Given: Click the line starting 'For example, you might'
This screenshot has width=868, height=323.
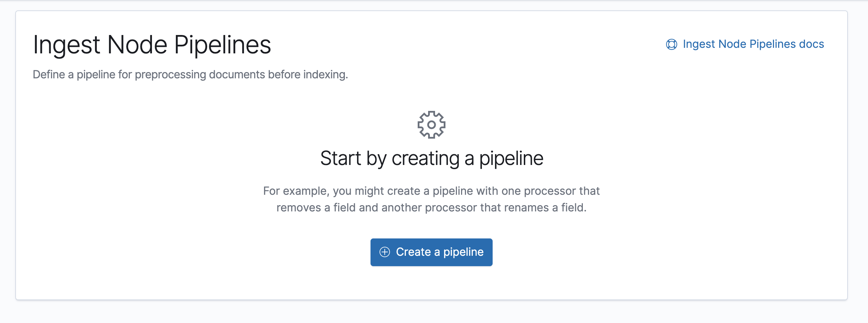Looking at the screenshot, I should (431, 191).
